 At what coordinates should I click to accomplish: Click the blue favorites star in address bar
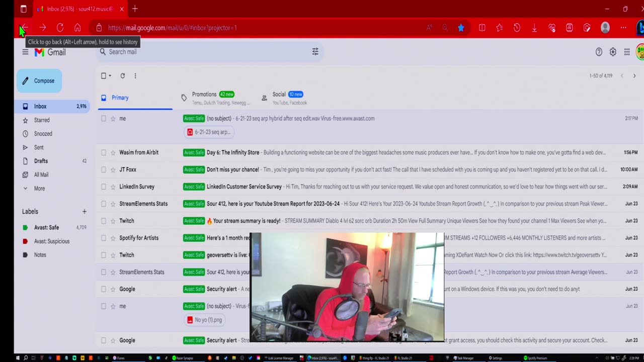click(461, 28)
